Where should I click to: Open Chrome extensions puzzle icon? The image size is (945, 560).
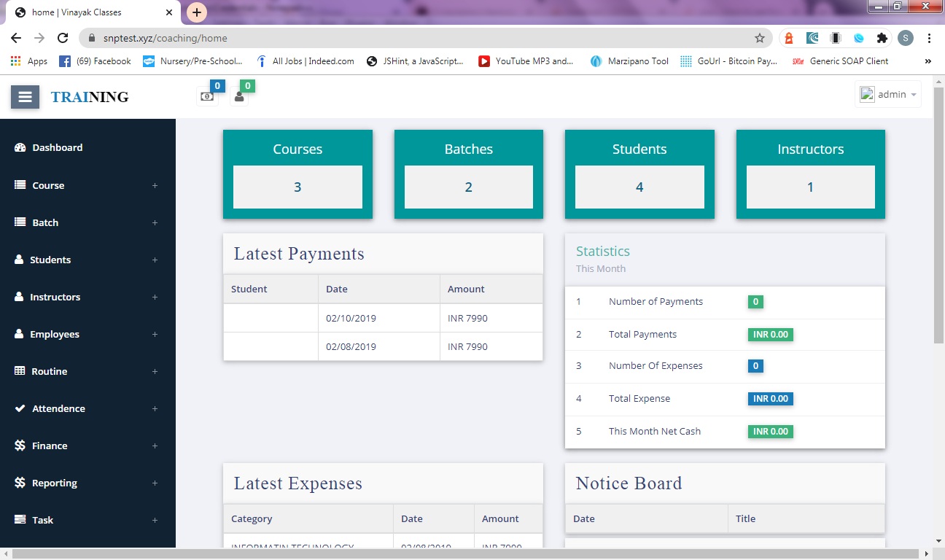point(882,38)
